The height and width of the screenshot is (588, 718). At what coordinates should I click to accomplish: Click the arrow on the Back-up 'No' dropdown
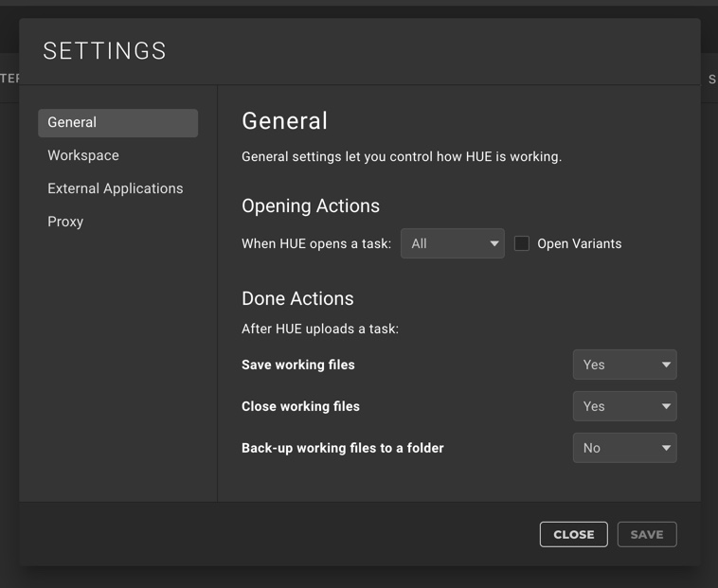coord(666,448)
